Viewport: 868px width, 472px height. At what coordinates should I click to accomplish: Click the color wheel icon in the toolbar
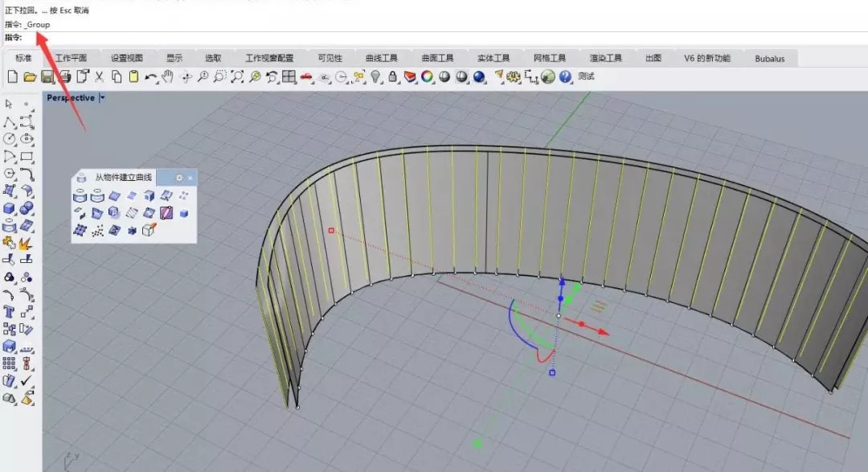[x=427, y=76]
